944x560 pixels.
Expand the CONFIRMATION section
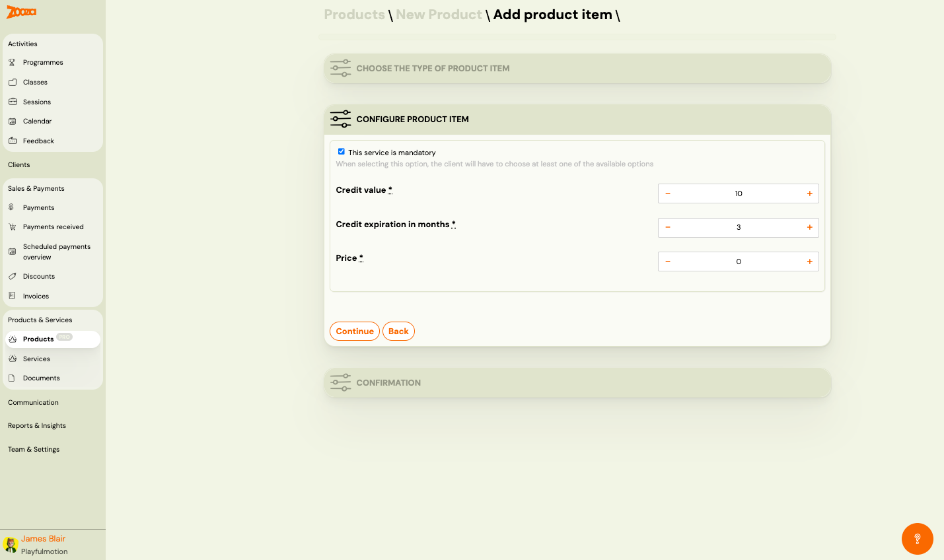(x=578, y=382)
